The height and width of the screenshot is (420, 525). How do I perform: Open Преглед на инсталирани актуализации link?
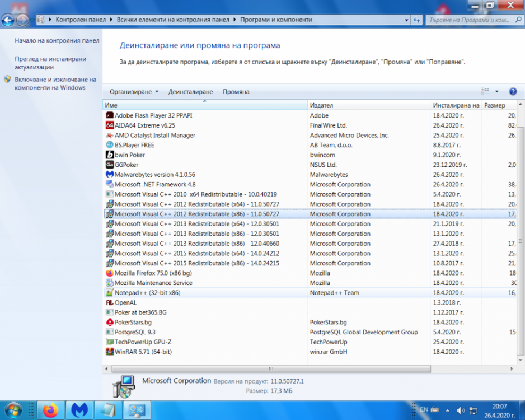pos(50,63)
